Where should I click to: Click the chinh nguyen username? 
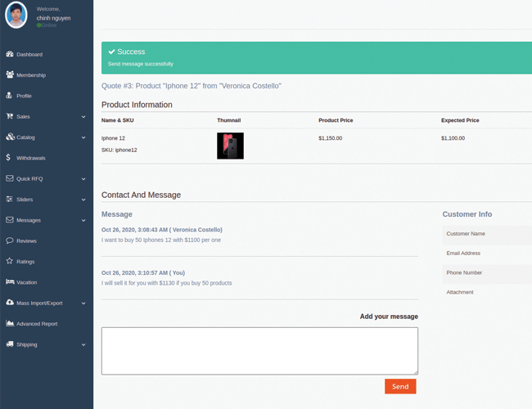(55, 17)
